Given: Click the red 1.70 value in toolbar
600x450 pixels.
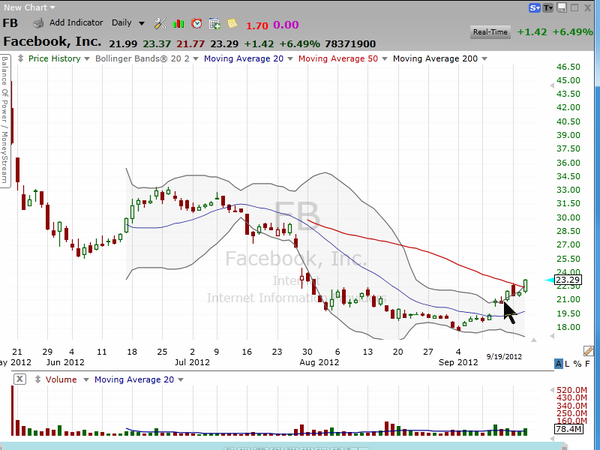Looking at the screenshot, I should 257,26.
